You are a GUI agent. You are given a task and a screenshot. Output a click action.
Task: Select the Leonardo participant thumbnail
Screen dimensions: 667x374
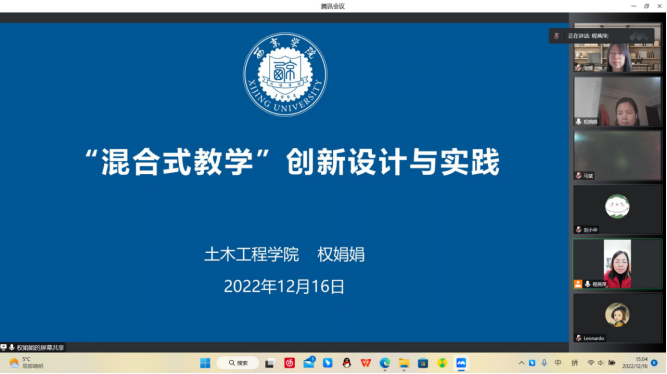[617, 317]
